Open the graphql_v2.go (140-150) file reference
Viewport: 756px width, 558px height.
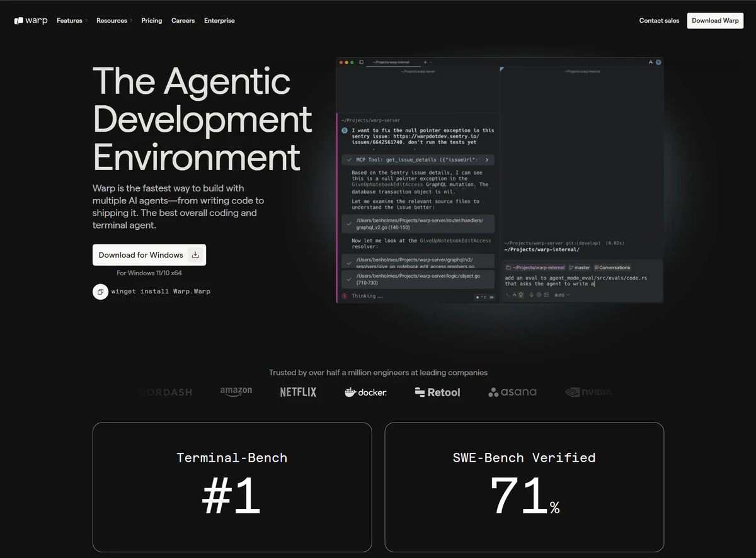tap(418, 224)
